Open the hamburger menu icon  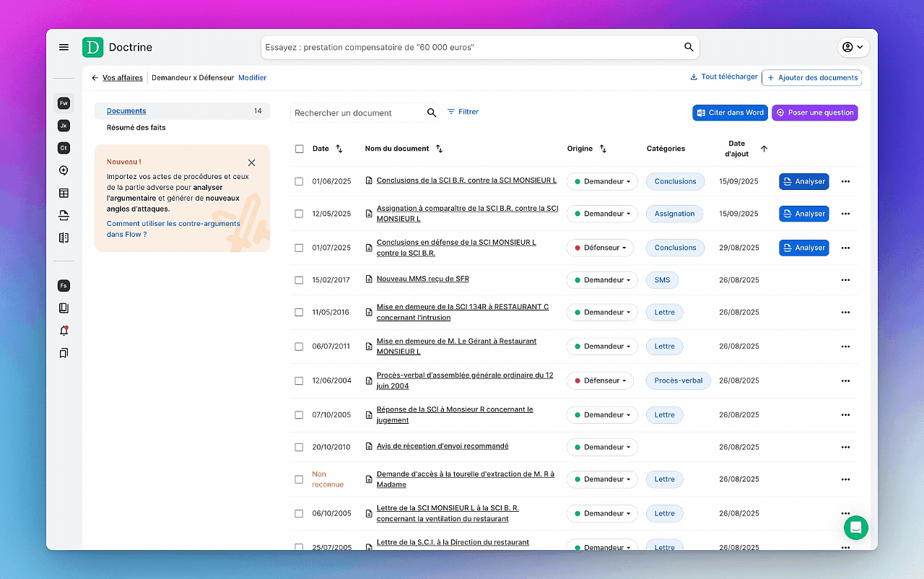[64, 48]
